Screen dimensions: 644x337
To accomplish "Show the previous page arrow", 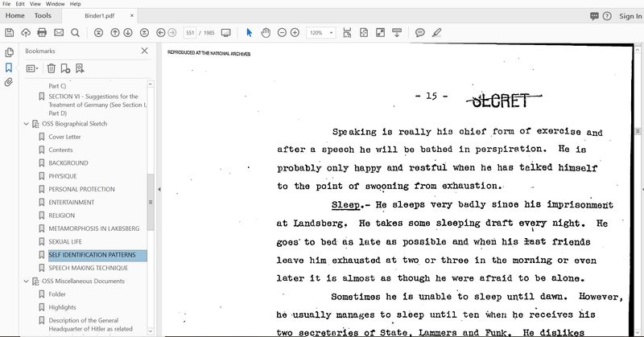I will pos(115,32).
